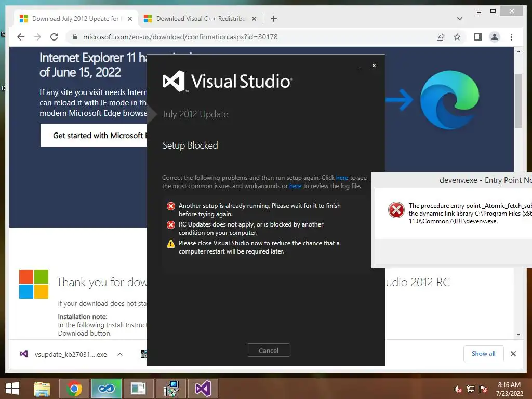
Task: Open Chrome tab search dropdown
Action: (460, 19)
